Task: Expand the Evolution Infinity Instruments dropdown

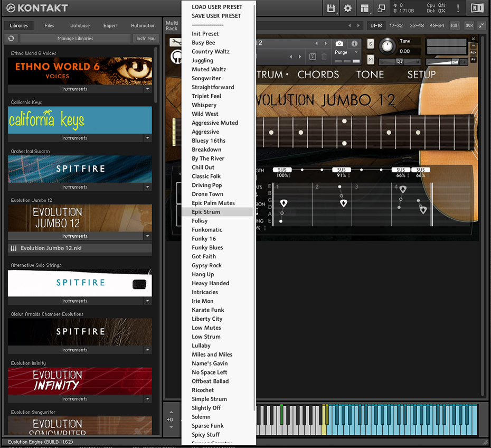Action: click(x=147, y=399)
